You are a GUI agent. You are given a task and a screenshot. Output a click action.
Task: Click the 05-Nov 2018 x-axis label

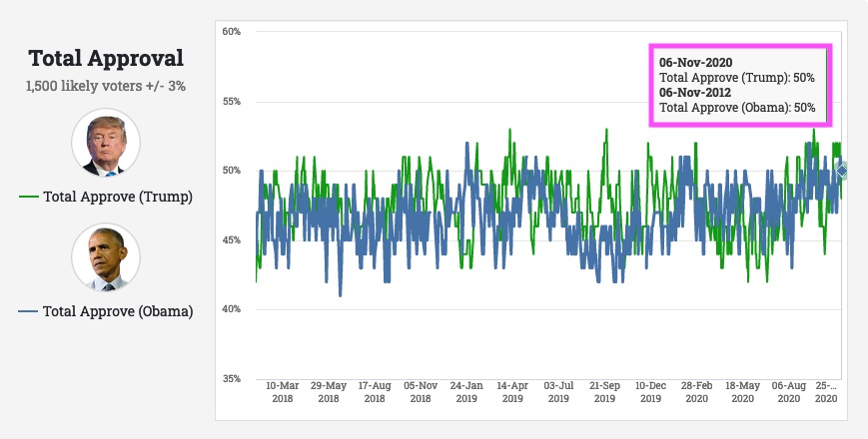tap(421, 392)
